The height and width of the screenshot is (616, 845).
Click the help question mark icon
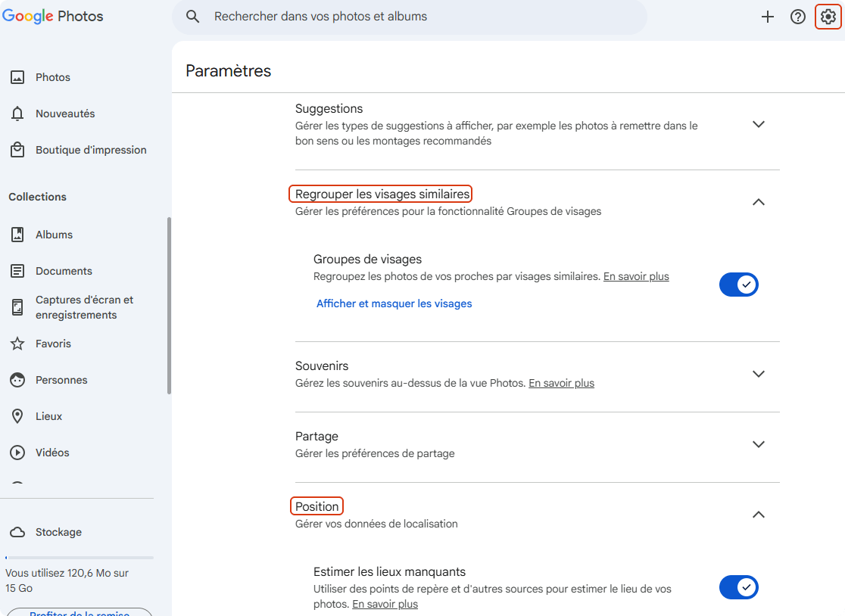[797, 16]
